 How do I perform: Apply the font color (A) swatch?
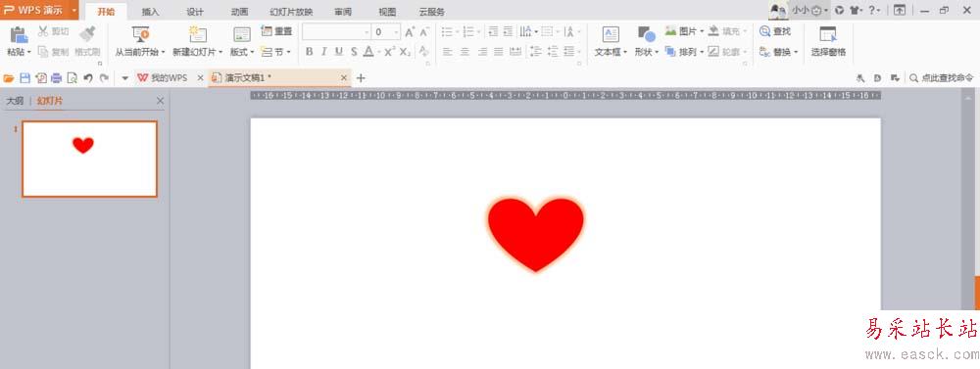(368, 52)
